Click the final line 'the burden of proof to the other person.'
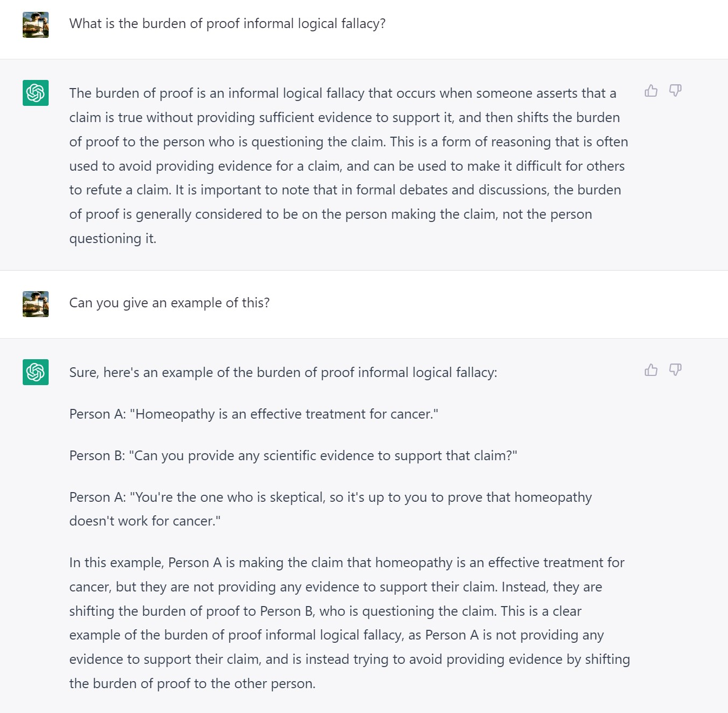 pos(192,684)
